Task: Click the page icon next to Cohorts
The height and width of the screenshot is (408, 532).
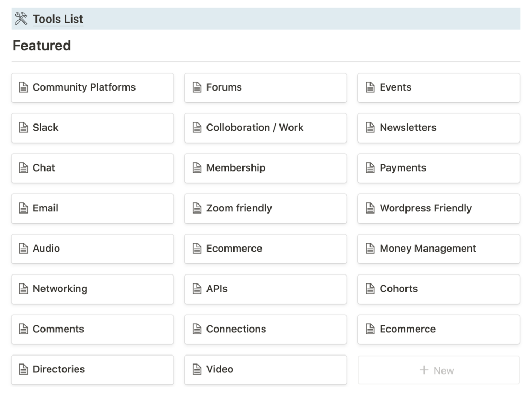Action: click(x=371, y=289)
